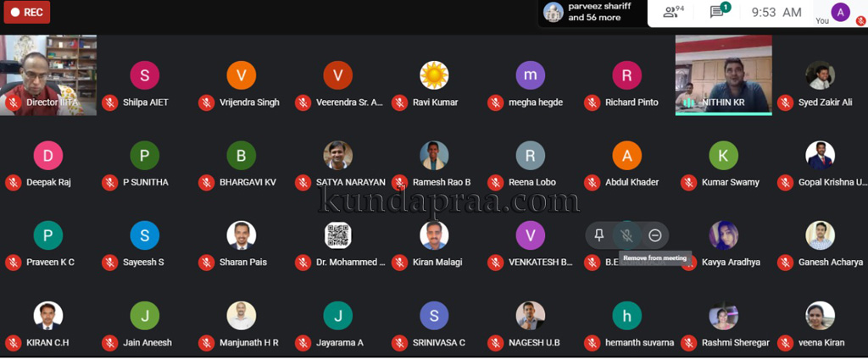This screenshot has width=868, height=359.
Task: Pin the hovered participant to the screen
Action: [x=599, y=235]
